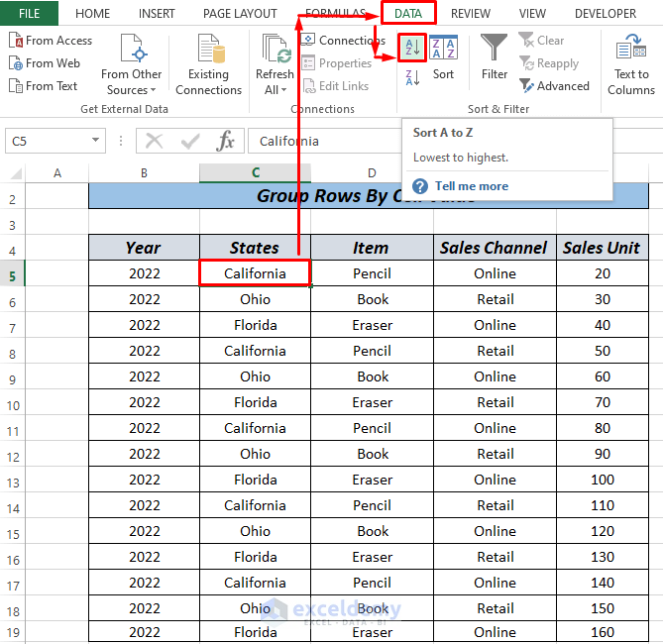Click the Select All corner triangle
Viewport: 663px width, 644px height.
16,173
